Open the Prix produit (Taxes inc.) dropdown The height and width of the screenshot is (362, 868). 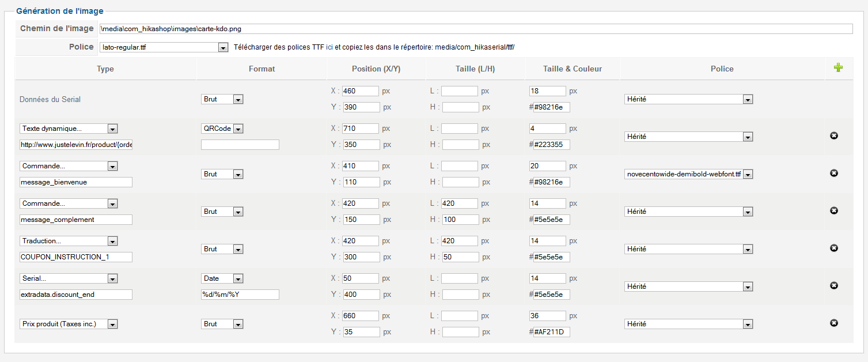[x=112, y=324]
